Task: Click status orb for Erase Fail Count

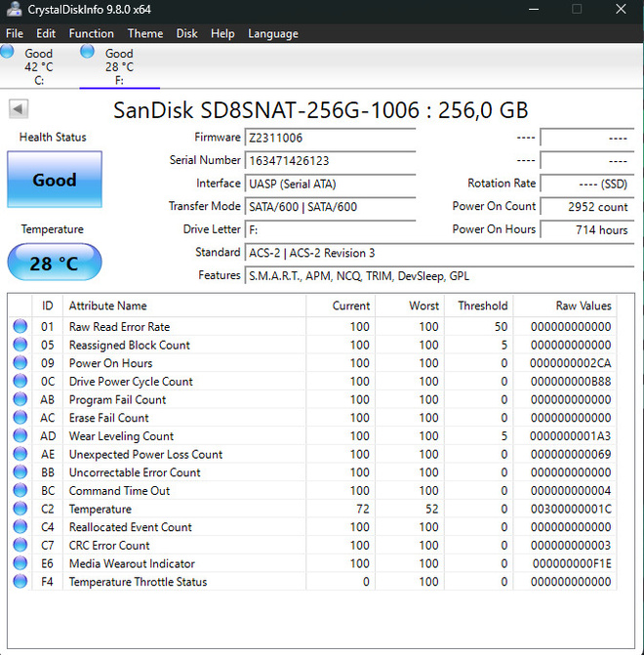Action: (20, 417)
